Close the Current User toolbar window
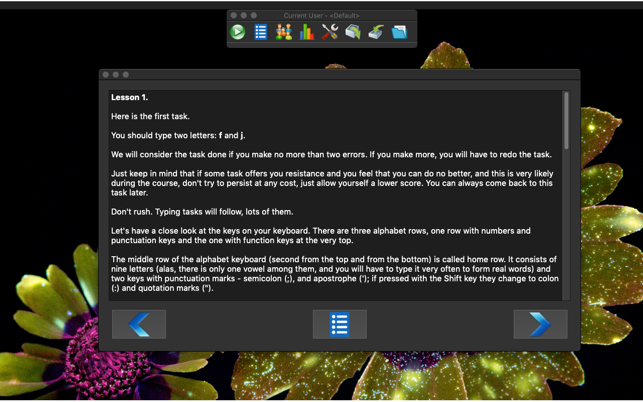The height and width of the screenshot is (402, 643). click(234, 15)
